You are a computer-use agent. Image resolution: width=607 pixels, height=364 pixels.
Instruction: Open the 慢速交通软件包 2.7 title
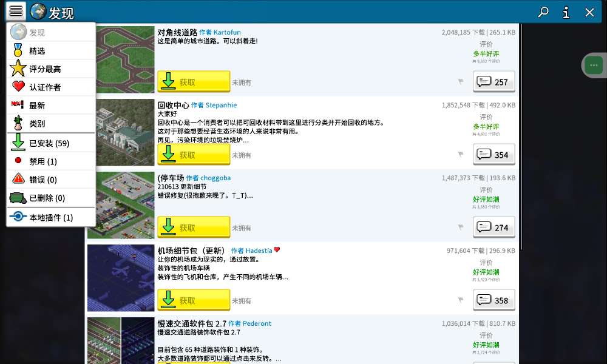click(x=192, y=323)
